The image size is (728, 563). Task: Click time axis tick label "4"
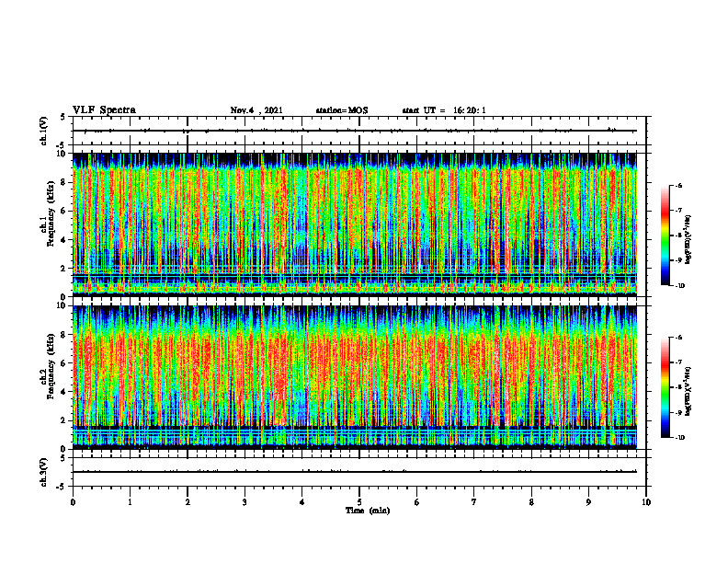[302, 502]
